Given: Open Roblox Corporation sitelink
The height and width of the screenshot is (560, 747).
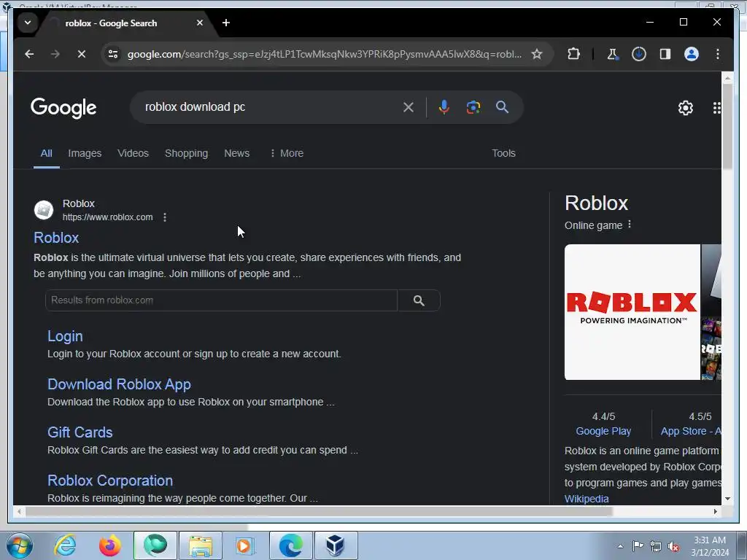Looking at the screenshot, I should [x=110, y=481].
